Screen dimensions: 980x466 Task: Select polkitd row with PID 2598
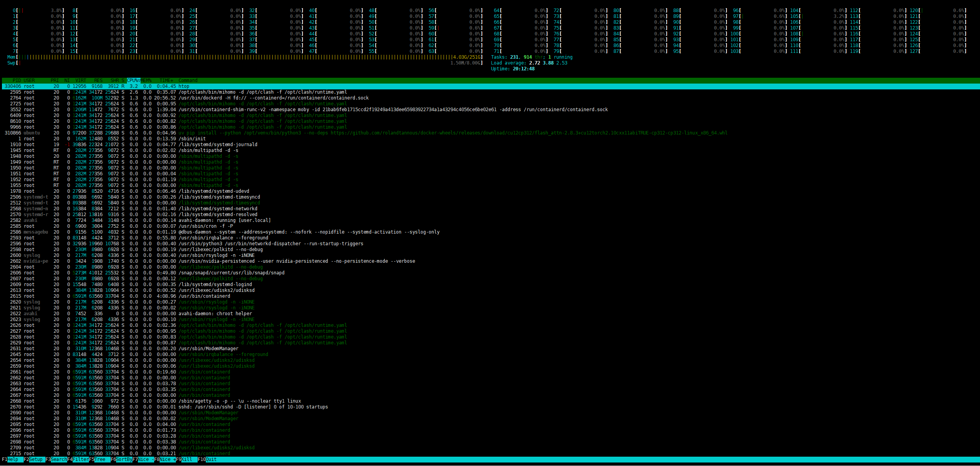[x=490, y=250]
